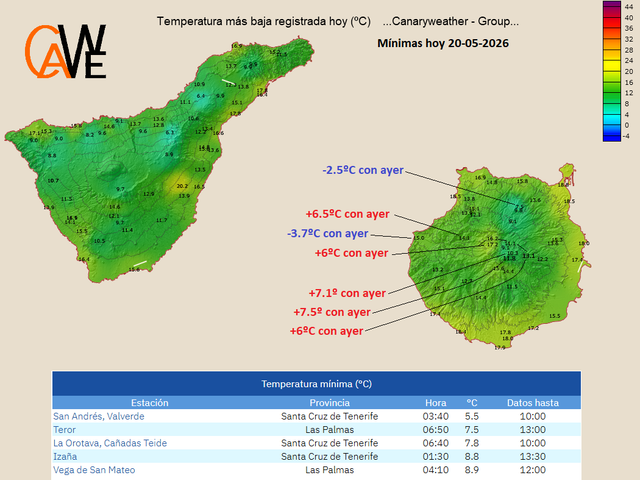Screen dimensions: 640x480
Task: Open the San Andrés, Valverde station link
Action: point(99,416)
